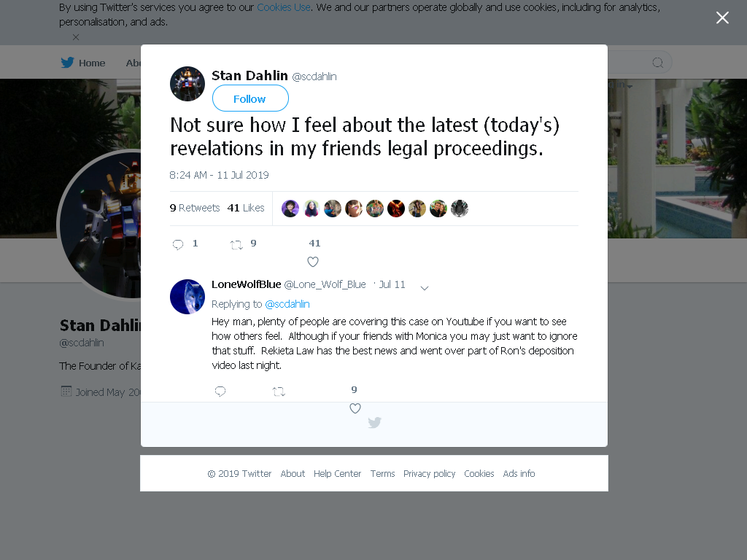
Task: Open the Privacy policy footer link
Action: 429,474
